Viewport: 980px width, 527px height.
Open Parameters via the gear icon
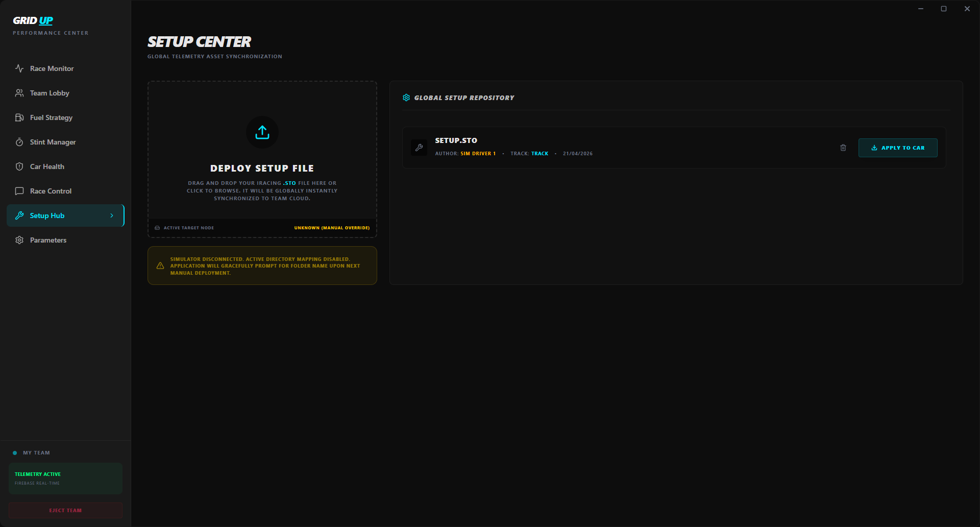click(x=19, y=239)
